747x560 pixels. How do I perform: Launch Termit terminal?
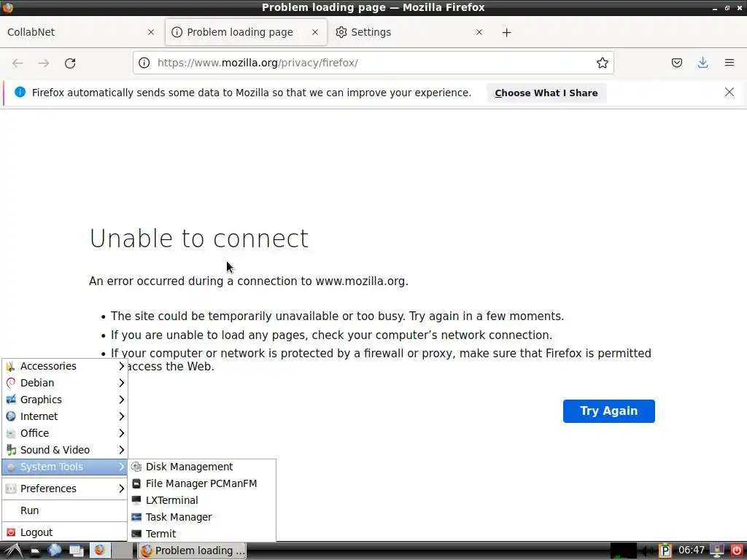tap(202, 533)
